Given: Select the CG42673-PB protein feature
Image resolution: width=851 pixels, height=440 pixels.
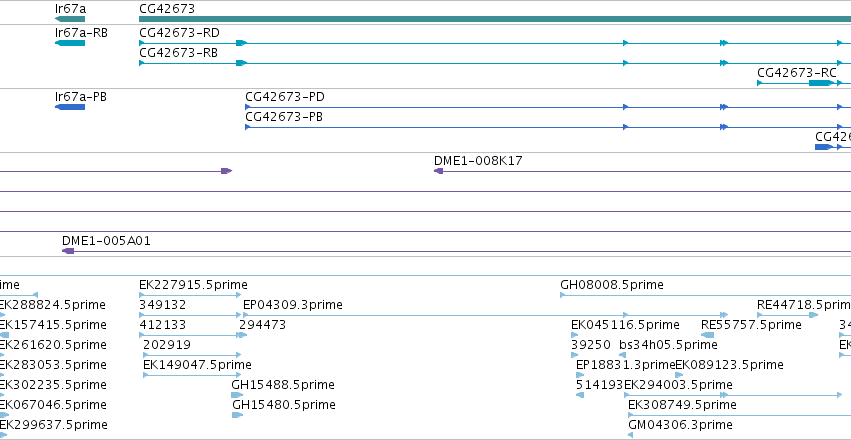Looking at the screenshot, I should pyautogui.click(x=548, y=127).
